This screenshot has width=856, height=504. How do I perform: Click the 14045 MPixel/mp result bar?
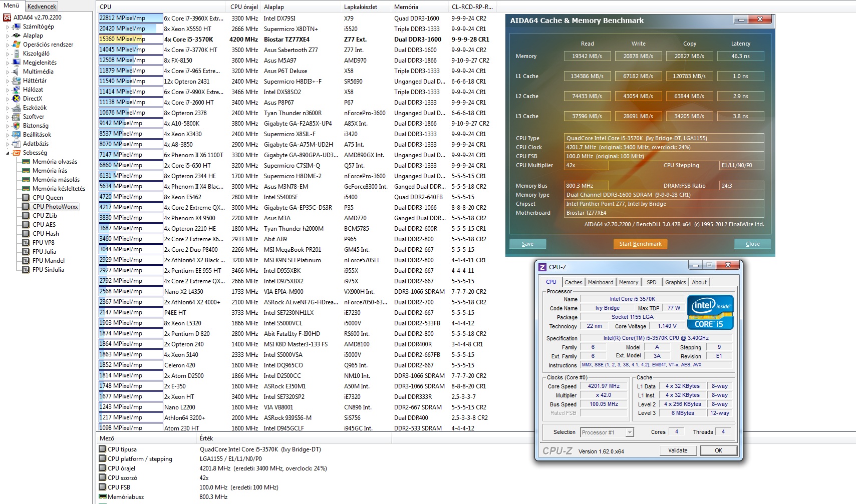pyautogui.click(x=131, y=50)
